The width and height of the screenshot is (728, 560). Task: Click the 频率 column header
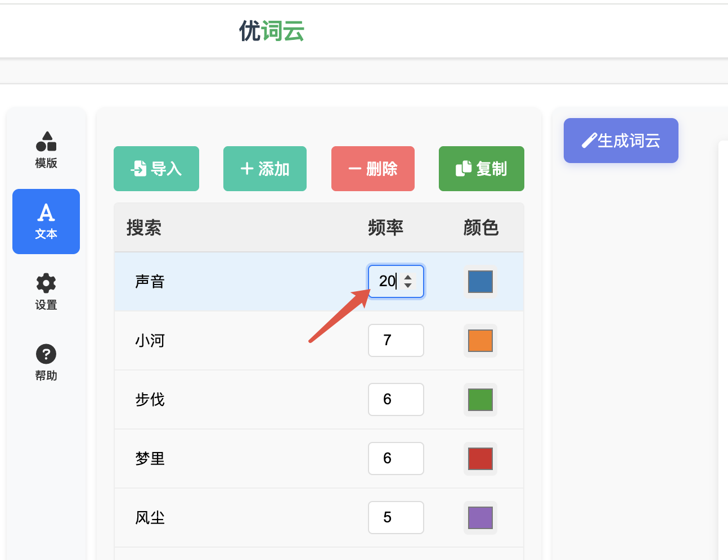pos(385,227)
